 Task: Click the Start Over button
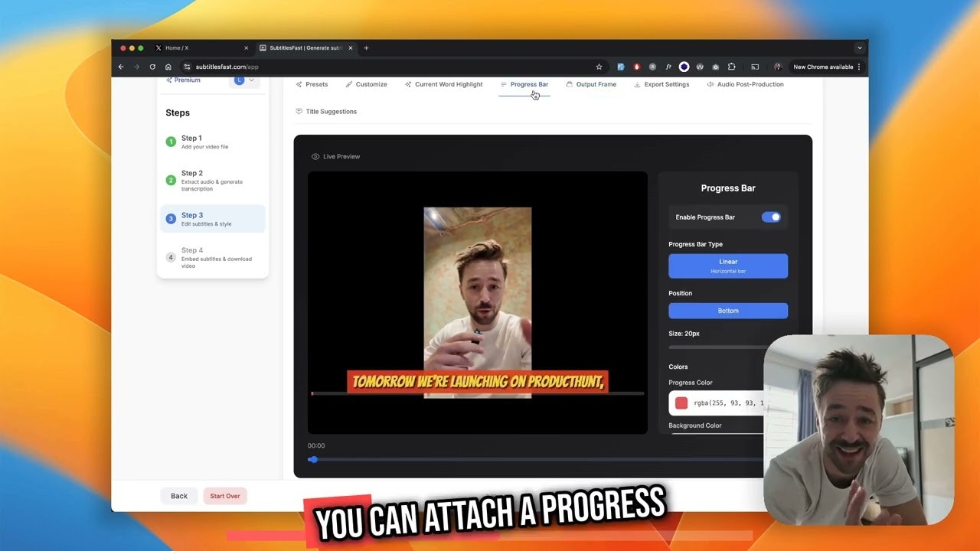[x=225, y=496]
